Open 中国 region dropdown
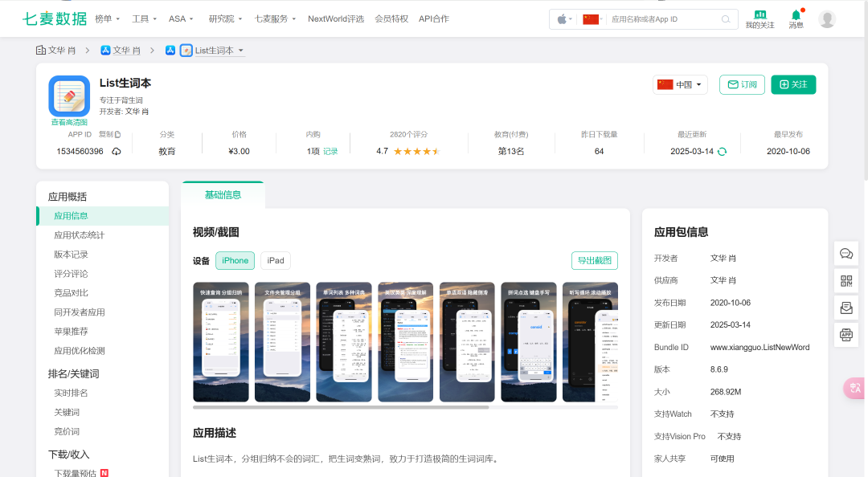This screenshot has height=477, width=868. click(x=680, y=84)
